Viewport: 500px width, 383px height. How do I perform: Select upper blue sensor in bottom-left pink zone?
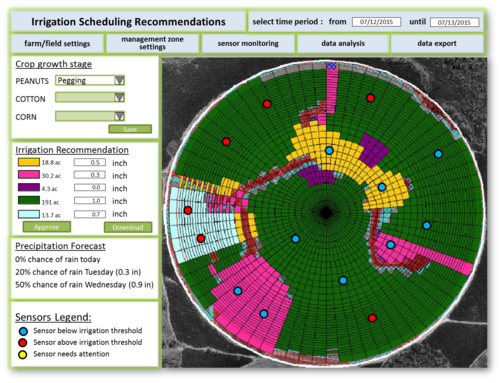[x=238, y=291]
